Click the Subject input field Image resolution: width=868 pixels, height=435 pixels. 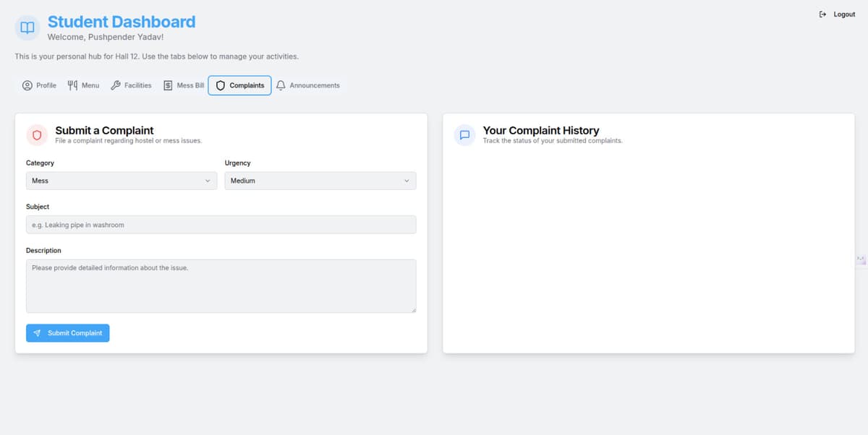pos(221,225)
